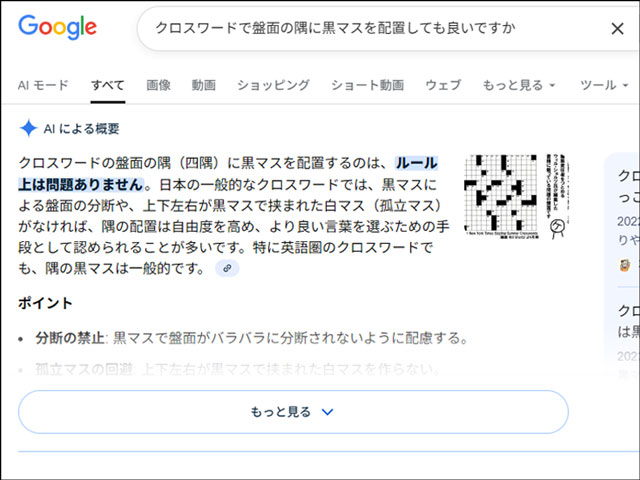Open the もっと見る tab dropdown
Viewport: 640px width, 480px height.
point(518,86)
